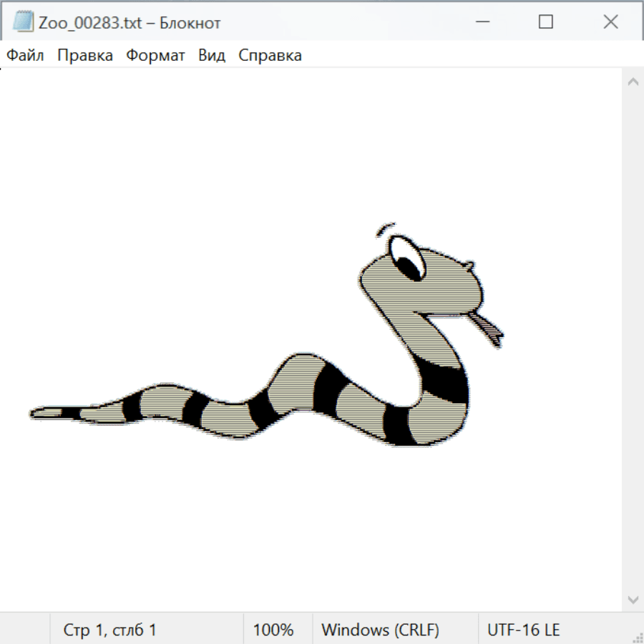The height and width of the screenshot is (644, 644).
Task: Close the Zoo_00283.txt Notepad window
Action: tap(610, 22)
